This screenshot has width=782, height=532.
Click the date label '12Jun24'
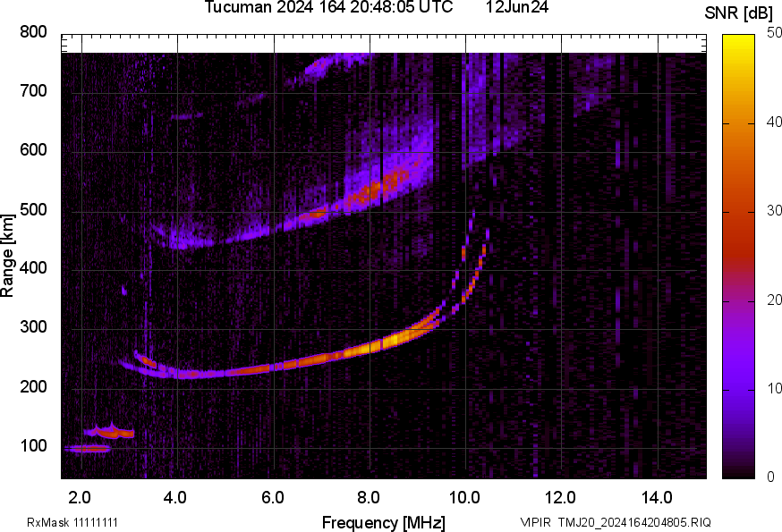pos(516,7)
